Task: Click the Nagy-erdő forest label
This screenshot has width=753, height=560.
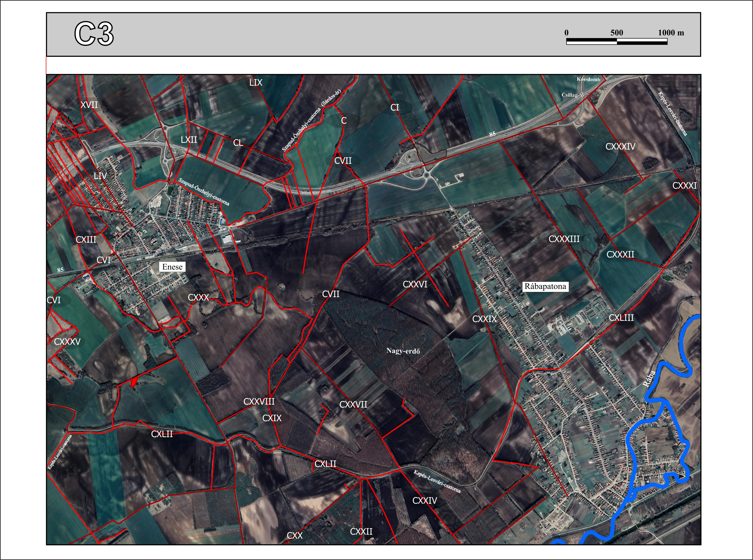Action: point(403,351)
